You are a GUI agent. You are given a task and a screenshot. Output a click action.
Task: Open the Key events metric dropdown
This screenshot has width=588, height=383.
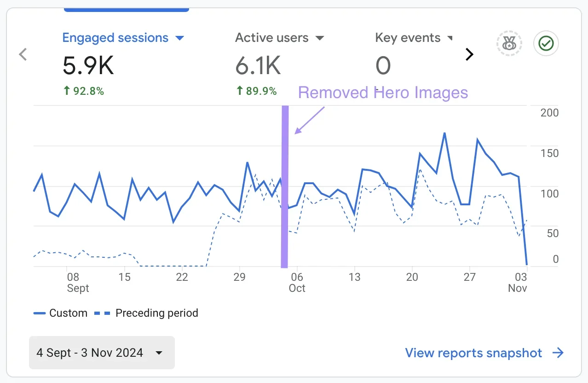(450, 38)
